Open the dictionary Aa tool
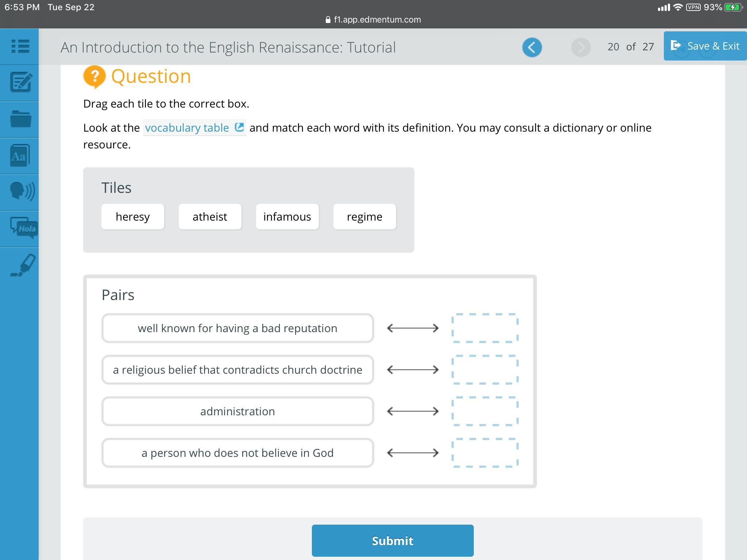Screen dimensions: 747x560 tap(20, 156)
